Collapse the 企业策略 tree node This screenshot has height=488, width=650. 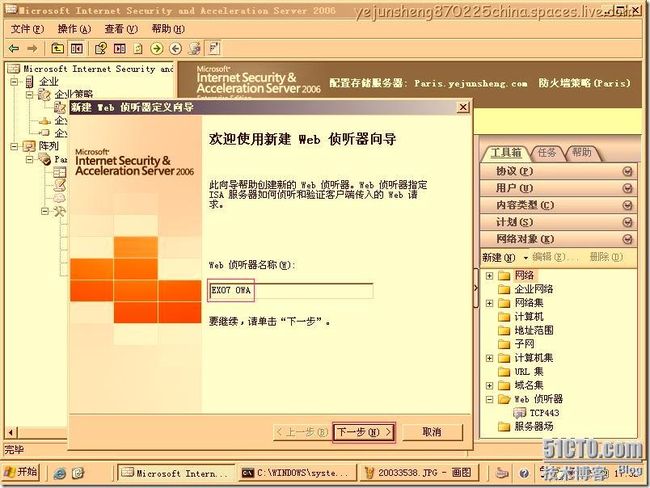pos(29,95)
